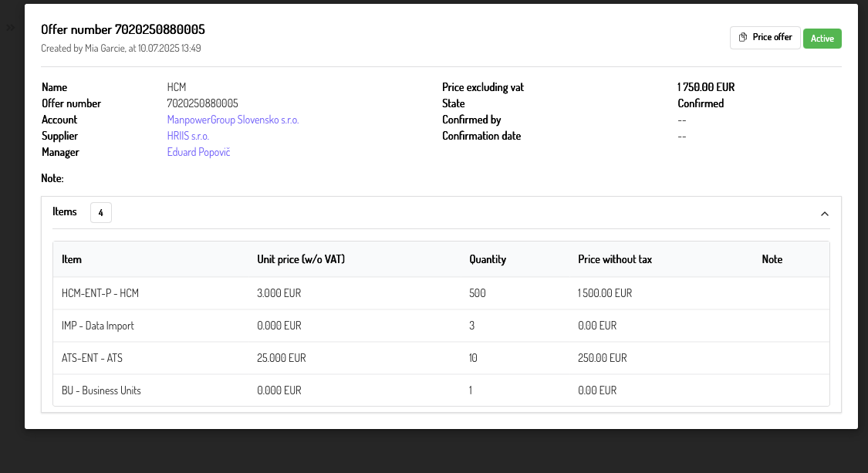Select the ATS-ENT - ATS item

point(92,358)
